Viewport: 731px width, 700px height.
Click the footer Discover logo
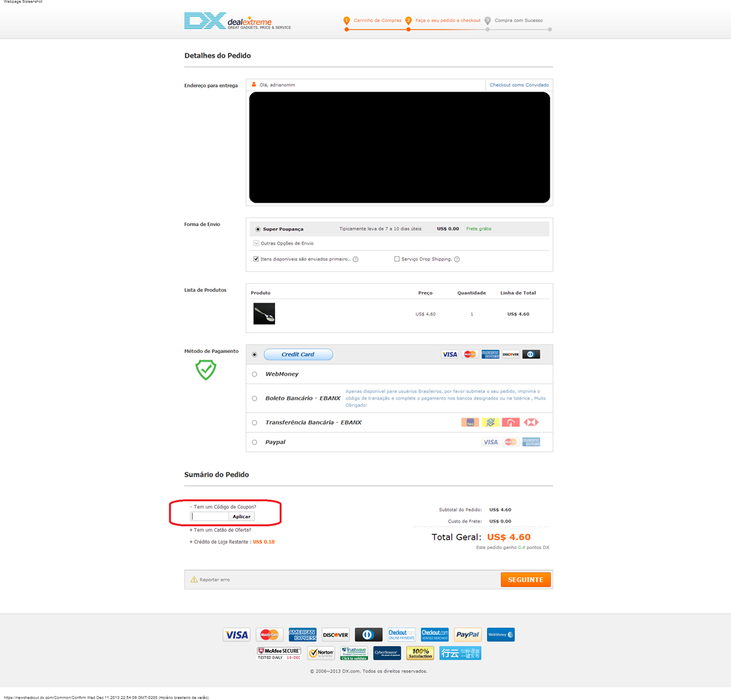336,635
